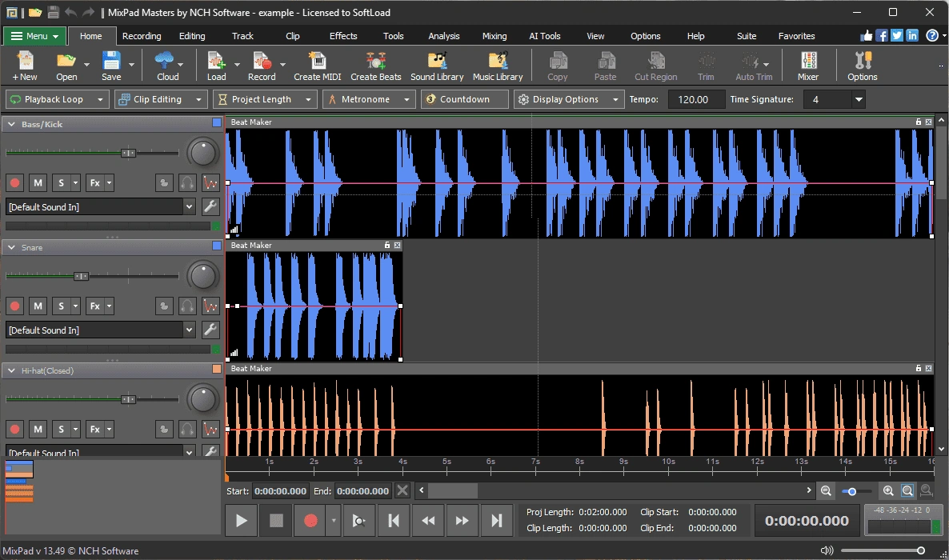Viewport: 949px width, 560px height.
Task: Solo the Snare track
Action: tap(61, 306)
